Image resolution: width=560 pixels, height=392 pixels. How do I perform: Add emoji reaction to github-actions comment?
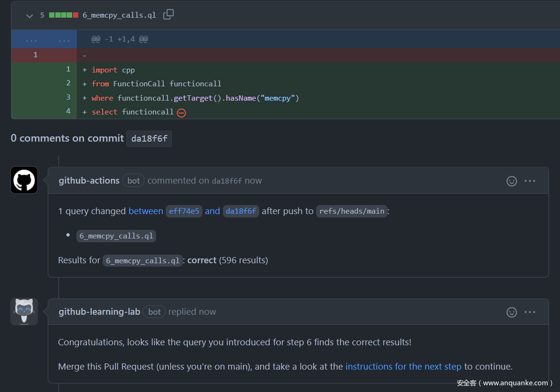[x=511, y=181]
